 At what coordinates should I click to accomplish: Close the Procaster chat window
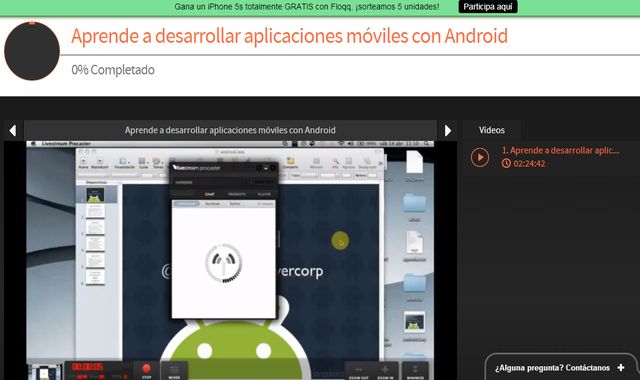[x=273, y=168]
